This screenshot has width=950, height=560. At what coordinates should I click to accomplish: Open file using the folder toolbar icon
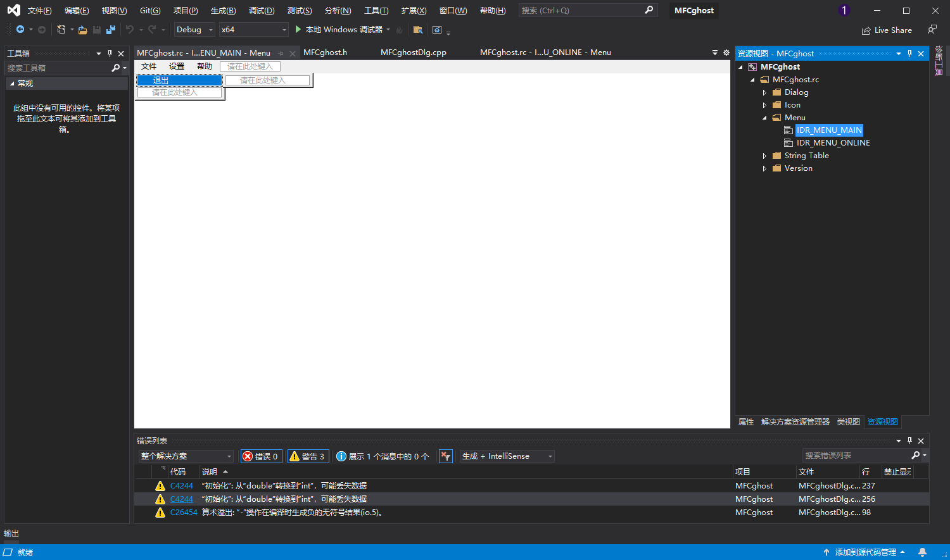coord(82,30)
